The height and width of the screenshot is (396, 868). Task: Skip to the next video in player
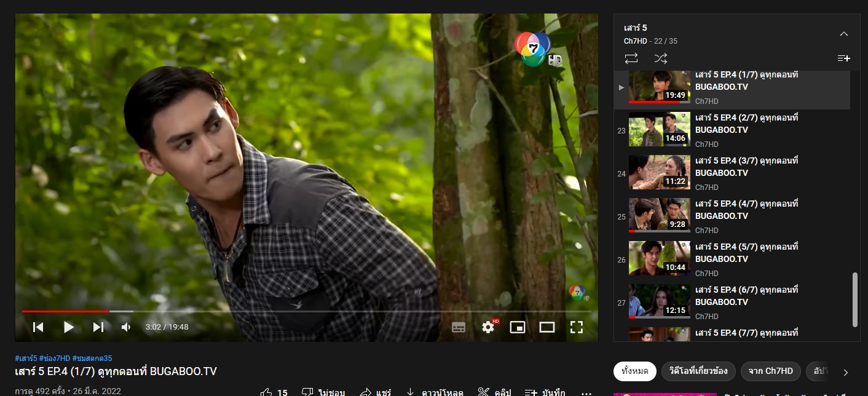[98, 327]
